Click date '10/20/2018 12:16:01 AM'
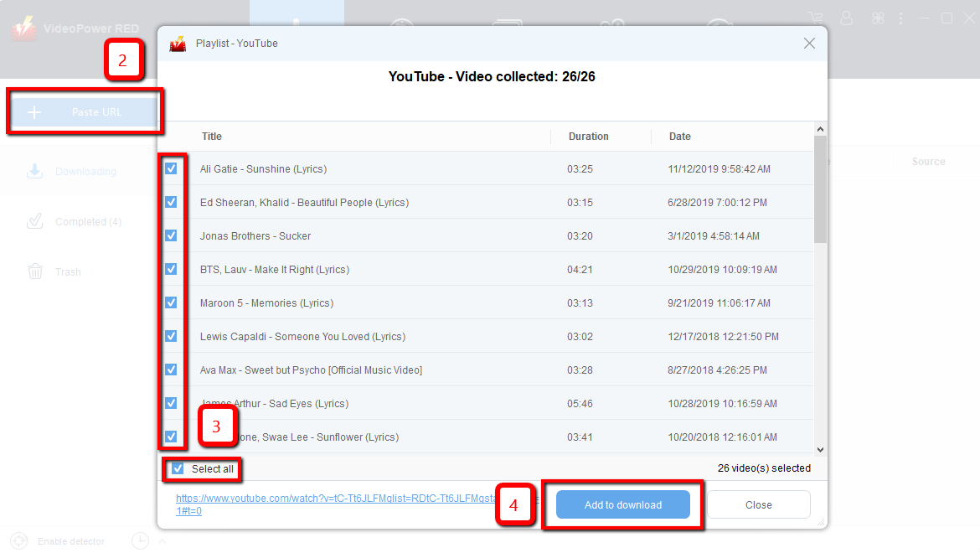 722,437
